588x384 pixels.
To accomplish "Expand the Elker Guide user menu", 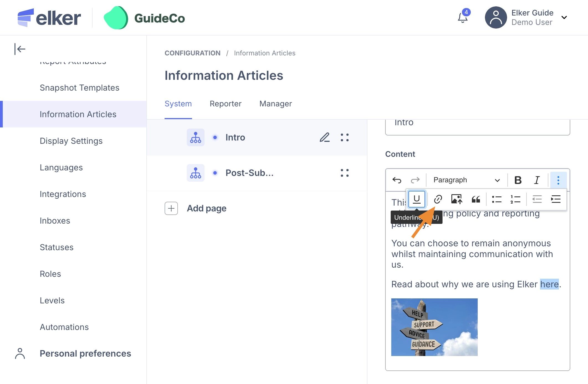I will pyautogui.click(x=564, y=18).
